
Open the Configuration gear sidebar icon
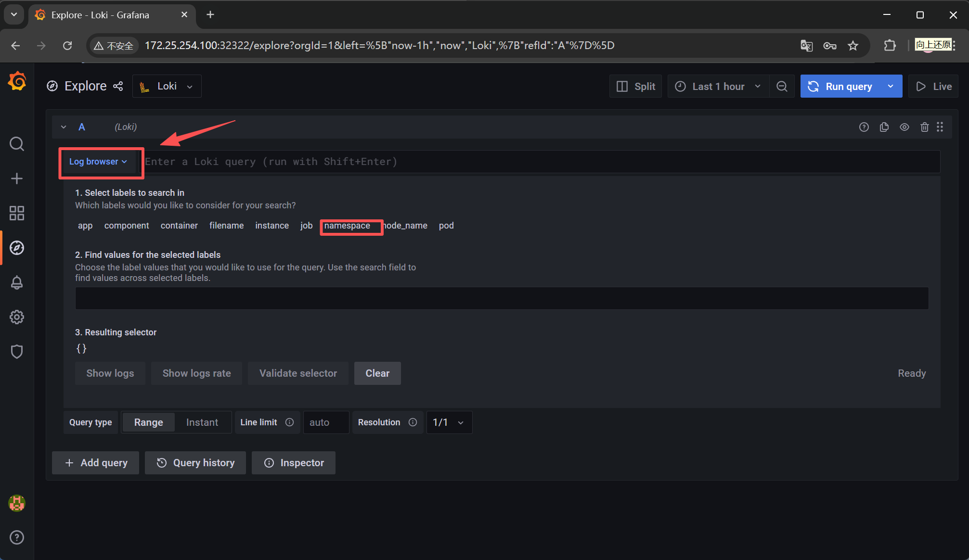[17, 317]
